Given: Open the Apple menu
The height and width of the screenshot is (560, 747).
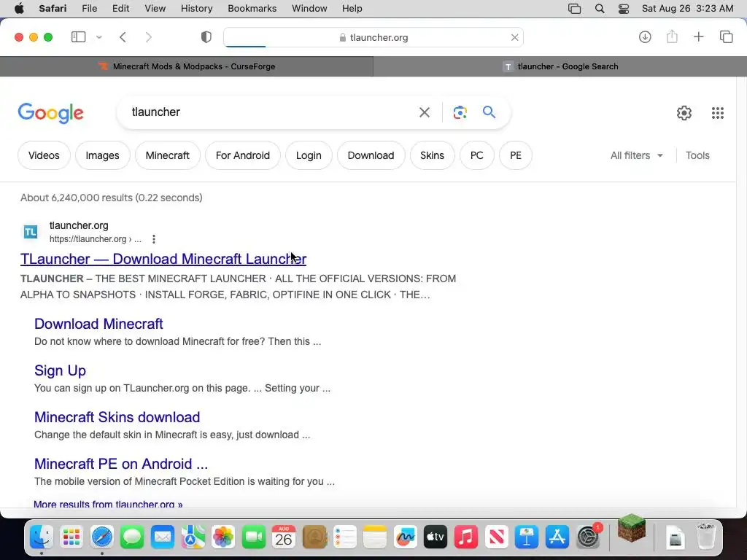Looking at the screenshot, I should (x=19, y=9).
